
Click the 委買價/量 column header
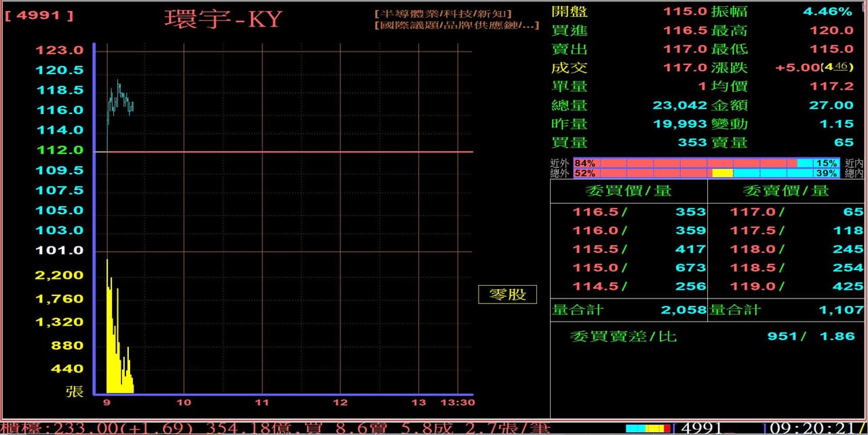tap(629, 191)
